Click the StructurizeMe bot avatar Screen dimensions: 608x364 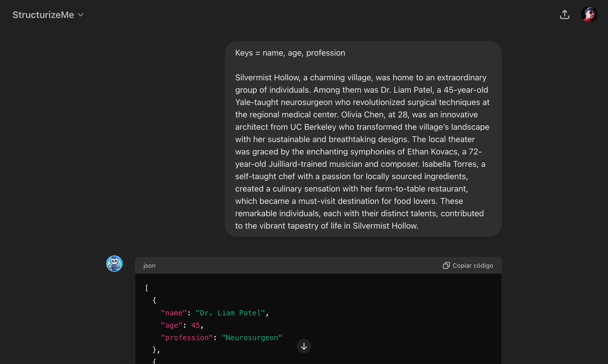pyautogui.click(x=114, y=264)
